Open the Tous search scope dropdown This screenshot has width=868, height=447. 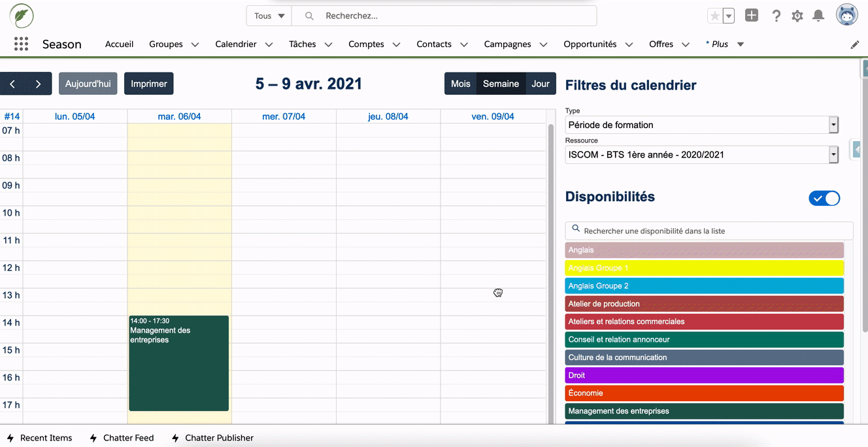(268, 15)
